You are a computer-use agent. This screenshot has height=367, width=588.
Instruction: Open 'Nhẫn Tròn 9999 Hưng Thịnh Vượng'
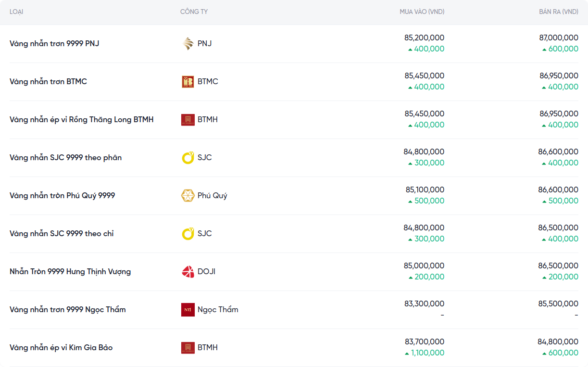(70, 272)
